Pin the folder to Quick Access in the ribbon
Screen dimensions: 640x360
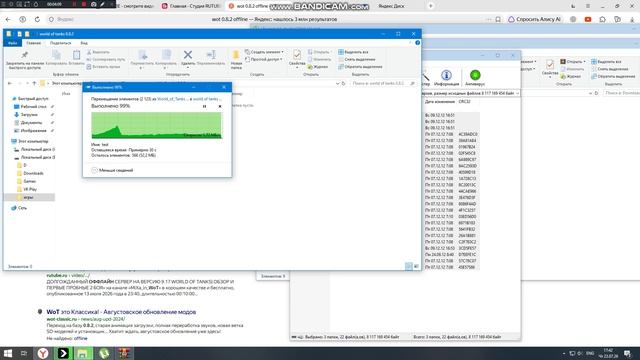coord(24,60)
